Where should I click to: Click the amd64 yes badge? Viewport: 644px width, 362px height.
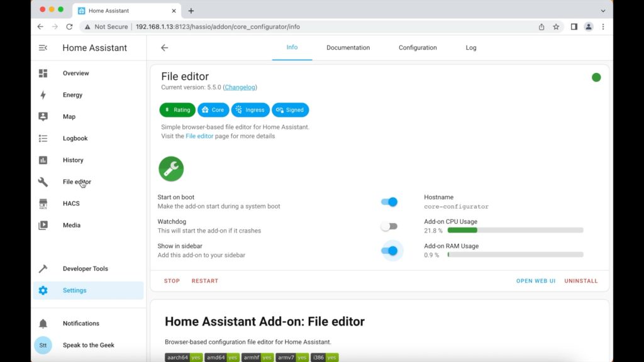click(222, 358)
